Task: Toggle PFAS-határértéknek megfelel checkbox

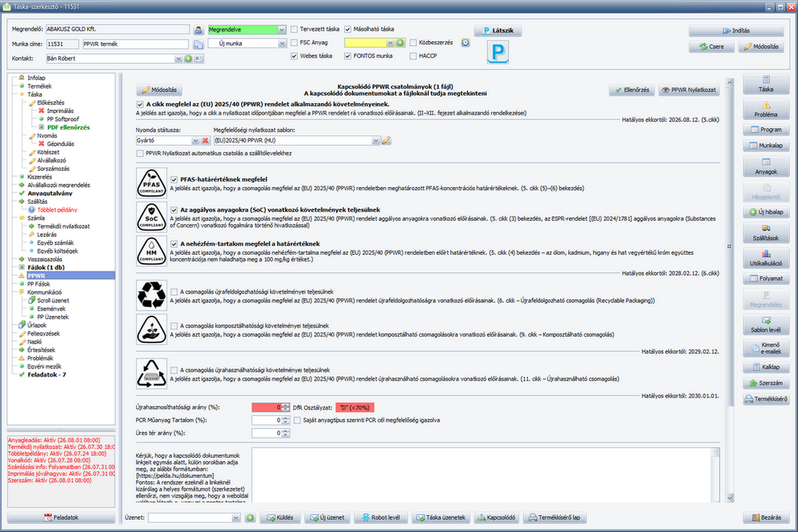Action: point(174,180)
